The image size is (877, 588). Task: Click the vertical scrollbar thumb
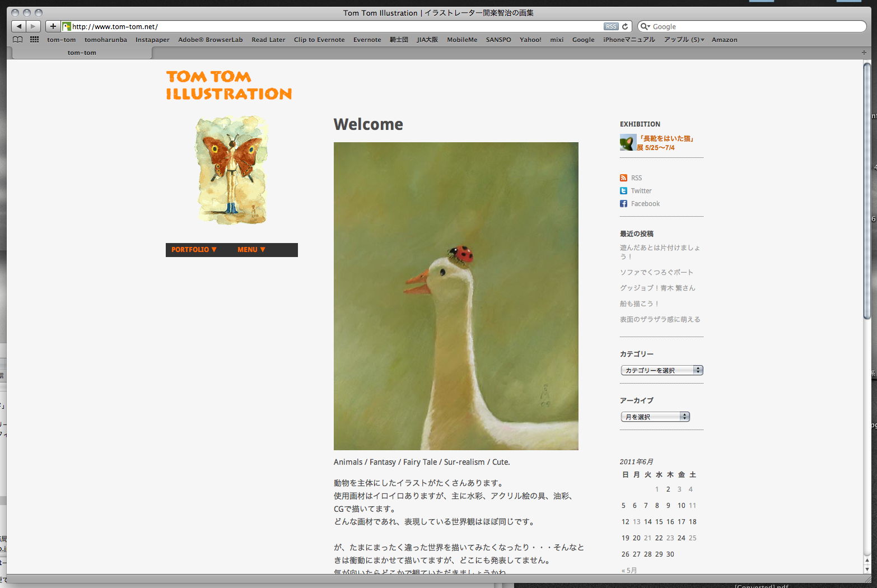[x=867, y=192]
